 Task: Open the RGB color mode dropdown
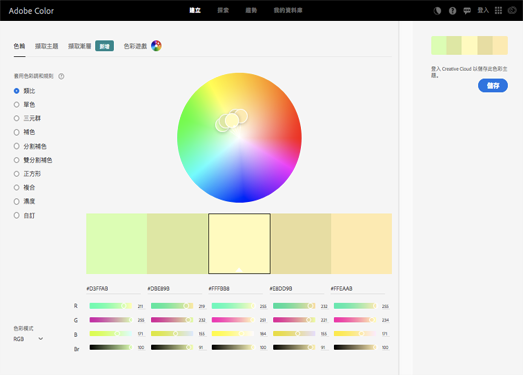[x=28, y=339]
